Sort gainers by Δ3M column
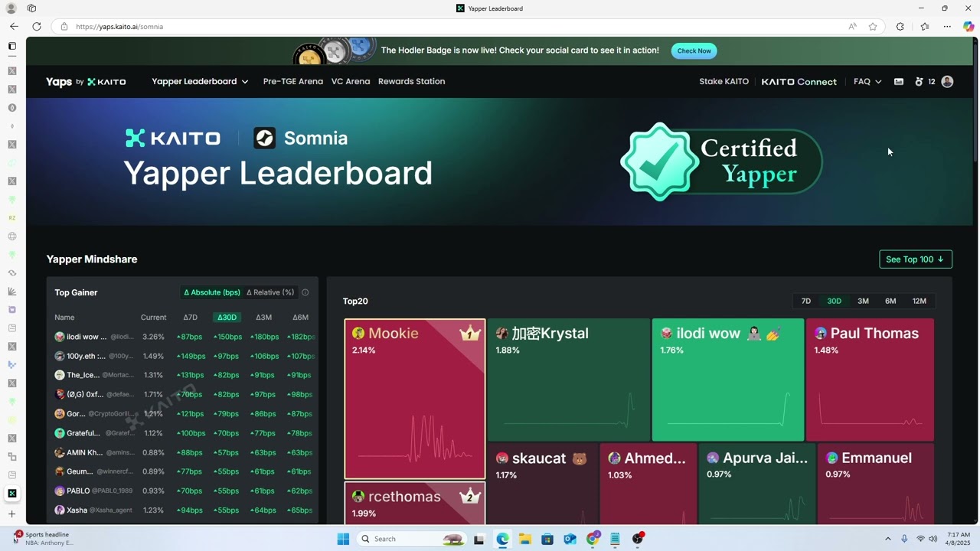The height and width of the screenshot is (551, 980). tap(263, 318)
